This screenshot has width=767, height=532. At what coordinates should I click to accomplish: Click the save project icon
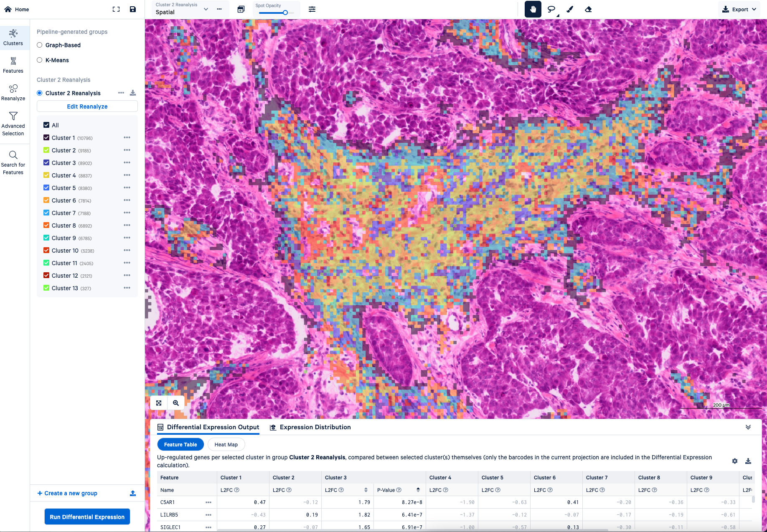point(133,9)
